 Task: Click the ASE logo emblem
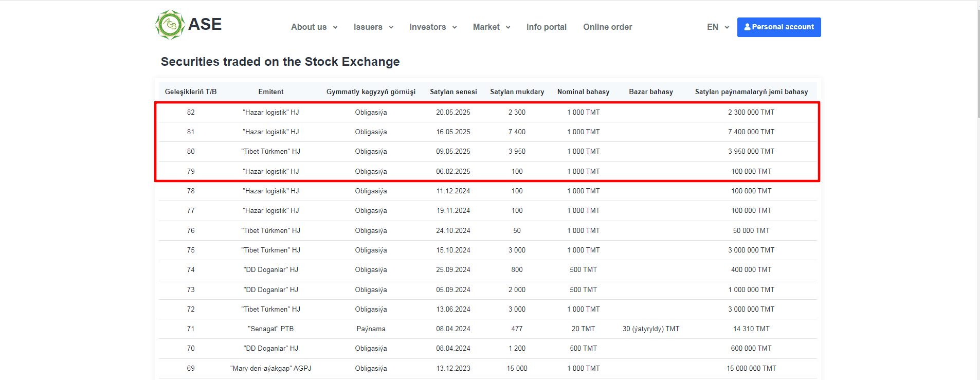pos(170,25)
